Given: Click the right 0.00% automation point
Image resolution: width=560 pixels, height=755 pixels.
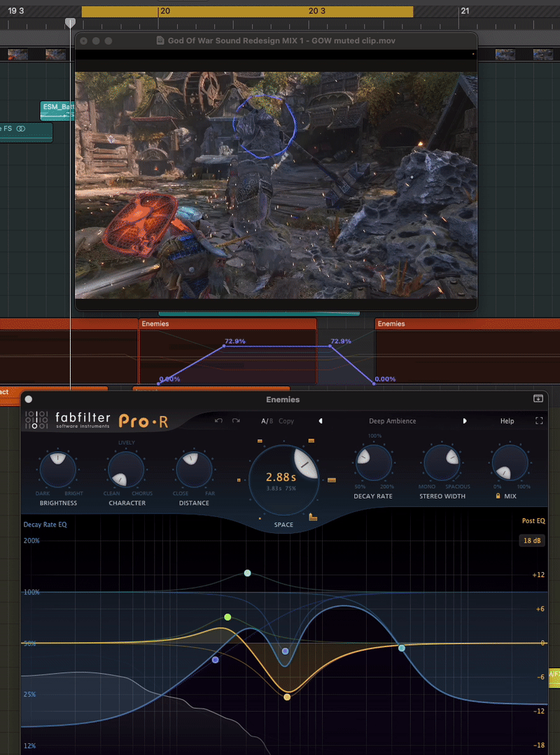Looking at the screenshot, I should pos(374,384).
